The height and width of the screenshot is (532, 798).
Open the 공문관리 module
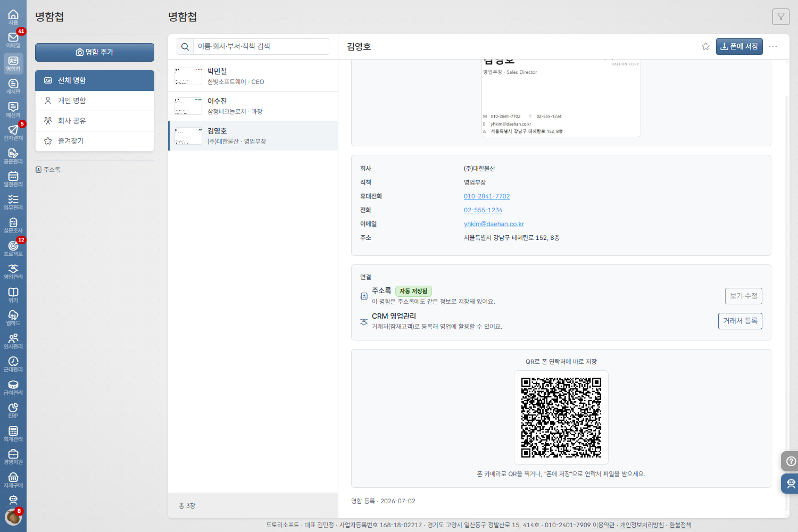coord(13,156)
